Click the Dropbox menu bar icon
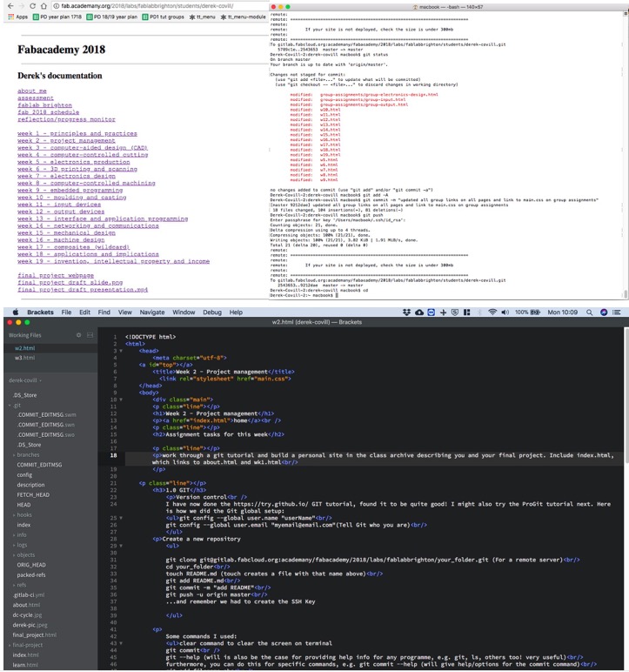 [406, 312]
